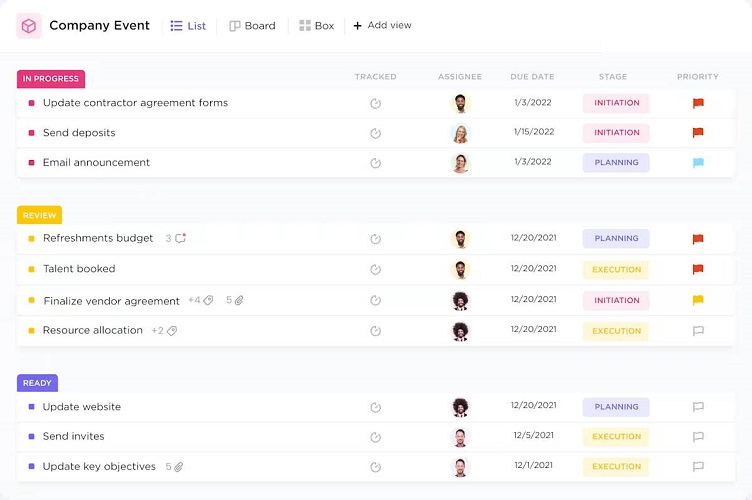Open INITIATION stage dropdown for Update contractor agreement forms
Image resolution: width=752 pixels, height=500 pixels.
616,103
